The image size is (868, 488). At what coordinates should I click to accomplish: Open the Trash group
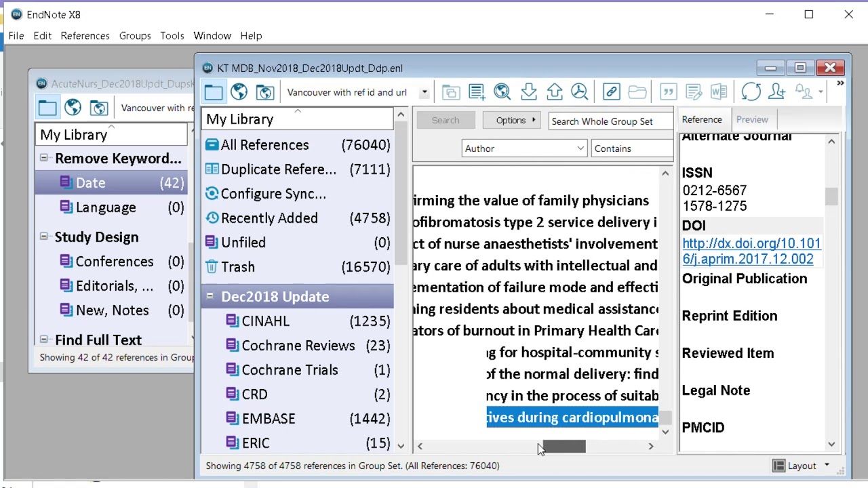(298, 267)
